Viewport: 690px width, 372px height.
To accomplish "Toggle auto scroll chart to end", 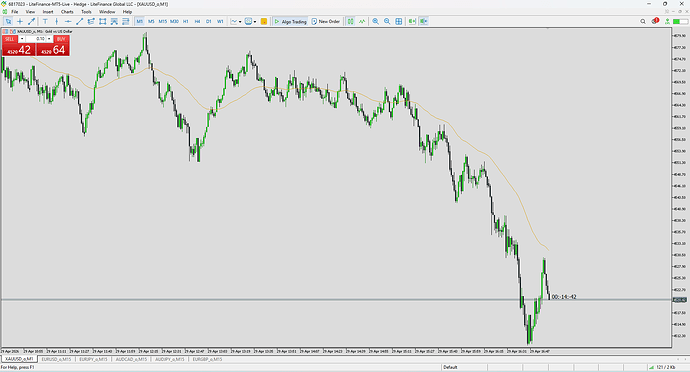I will coord(412,21).
